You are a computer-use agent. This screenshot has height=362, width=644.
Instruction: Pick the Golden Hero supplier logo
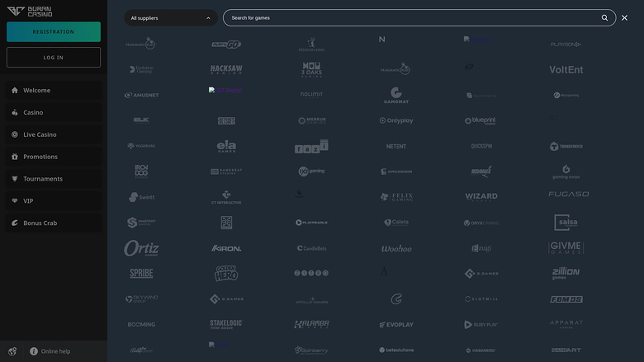click(x=225, y=273)
